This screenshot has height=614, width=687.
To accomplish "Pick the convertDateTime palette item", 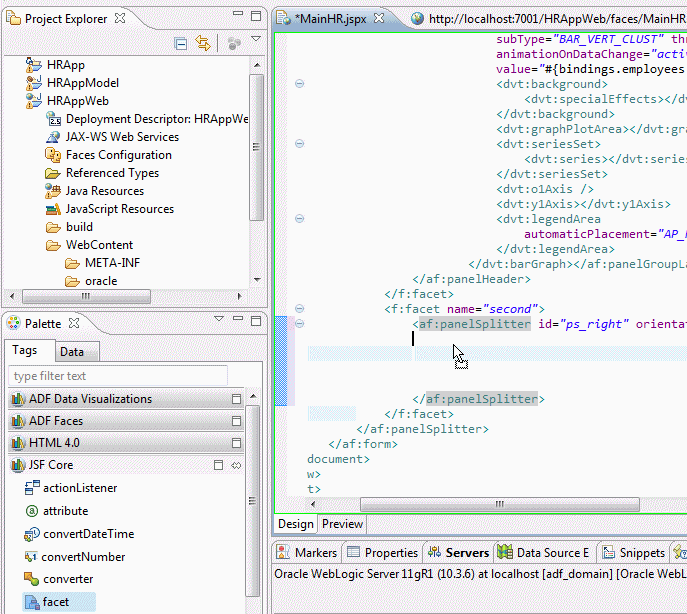I will click(87, 534).
